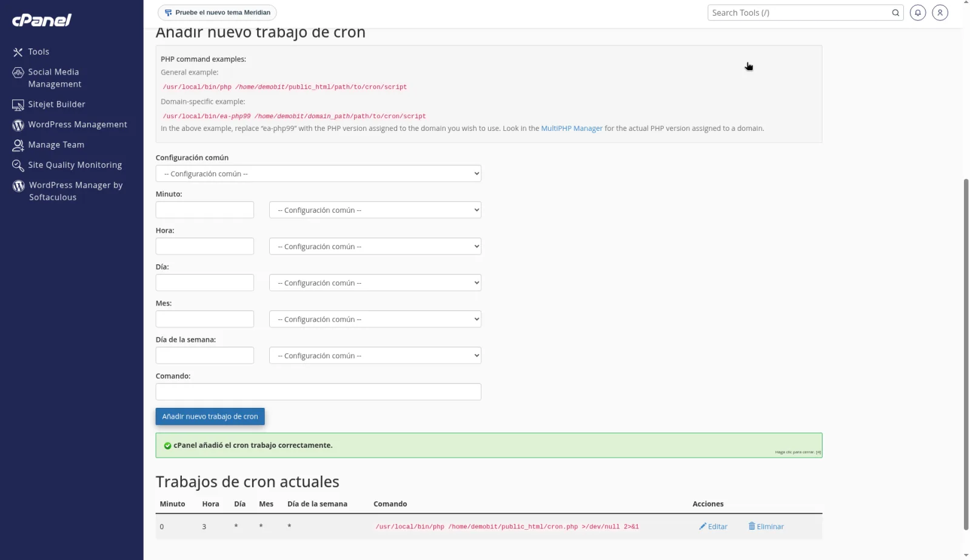This screenshot has width=970, height=560.
Task: Click the cPanel logo
Action: tap(42, 20)
